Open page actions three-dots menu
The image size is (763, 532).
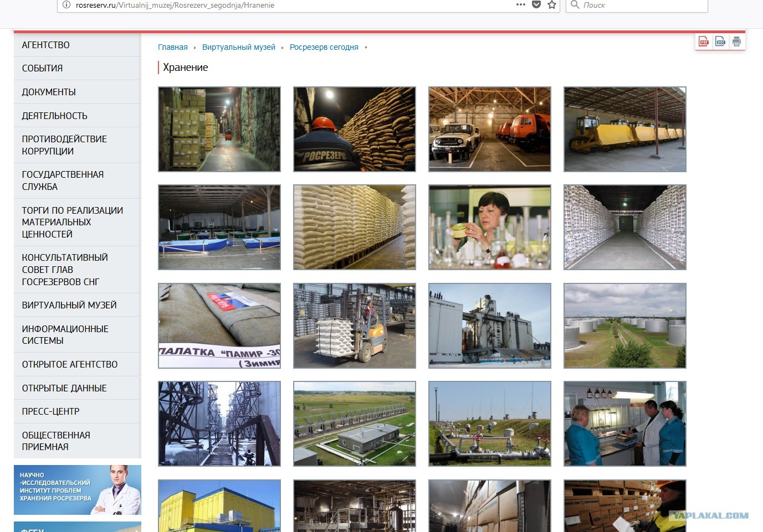tap(521, 4)
